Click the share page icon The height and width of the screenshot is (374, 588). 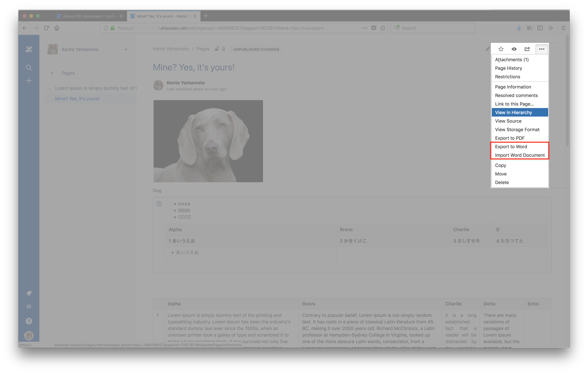[x=527, y=49]
